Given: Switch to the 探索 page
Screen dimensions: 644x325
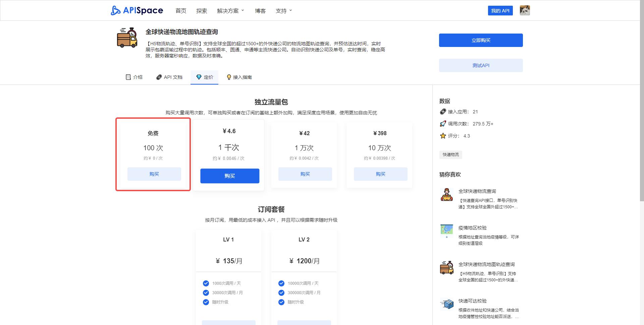Looking at the screenshot, I should [201, 10].
